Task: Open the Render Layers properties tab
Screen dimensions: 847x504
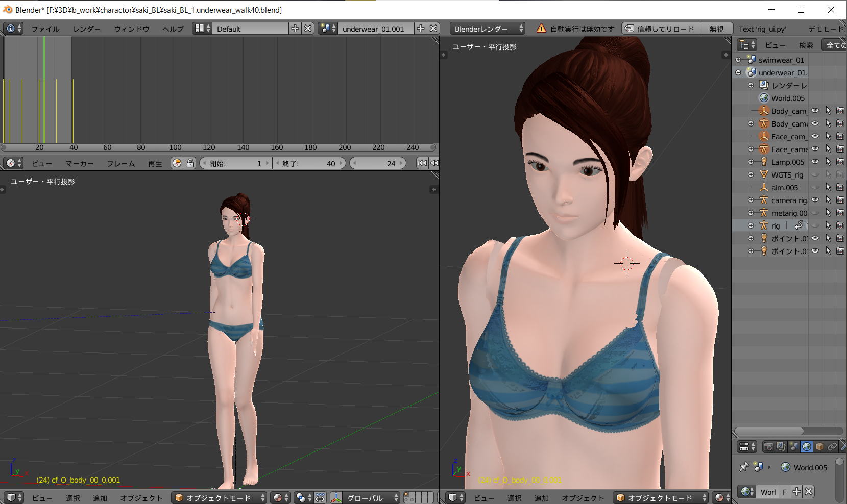Action: pyautogui.click(x=781, y=447)
